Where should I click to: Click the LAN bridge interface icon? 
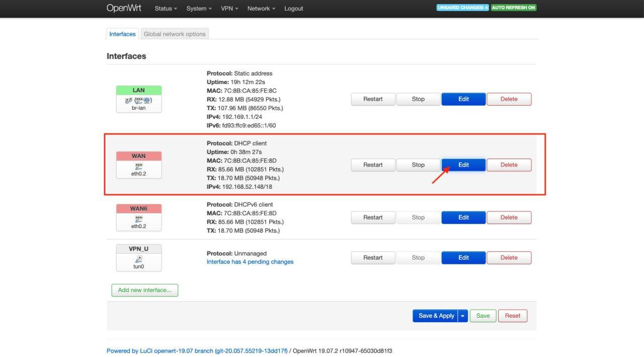click(138, 101)
